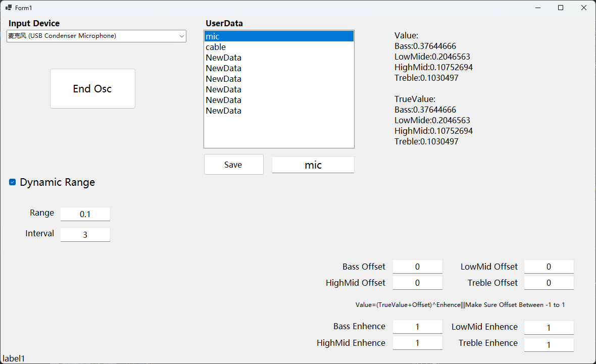Click the Treble Offset field

click(549, 283)
